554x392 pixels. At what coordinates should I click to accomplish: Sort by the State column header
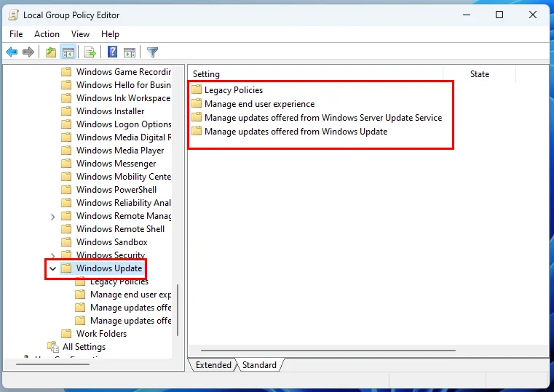[x=480, y=74]
